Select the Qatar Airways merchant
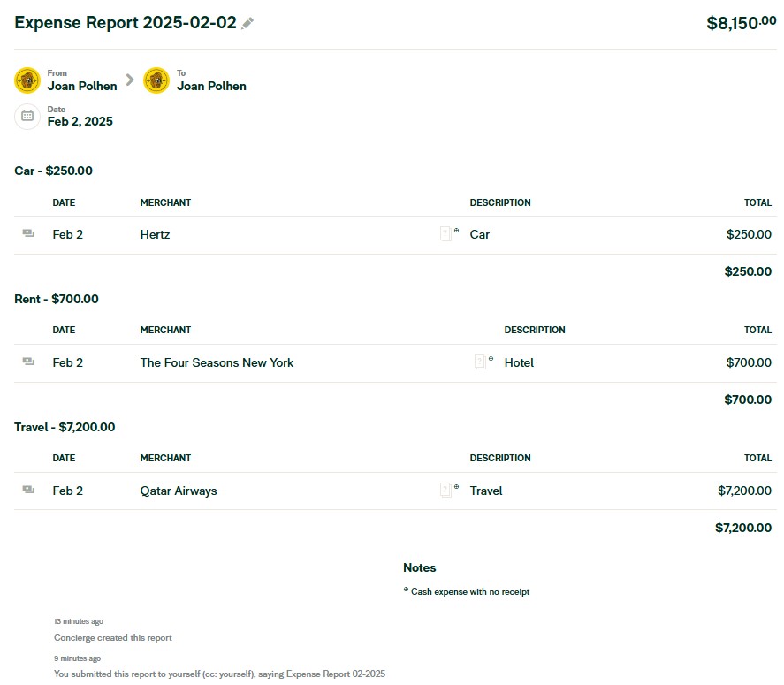This screenshot has width=784, height=685. (178, 491)
